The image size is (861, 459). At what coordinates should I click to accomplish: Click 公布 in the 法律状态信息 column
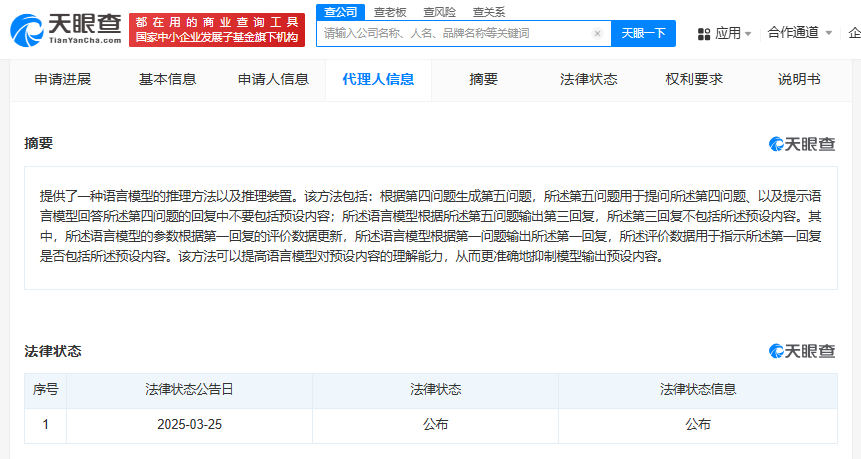point(698,425)
